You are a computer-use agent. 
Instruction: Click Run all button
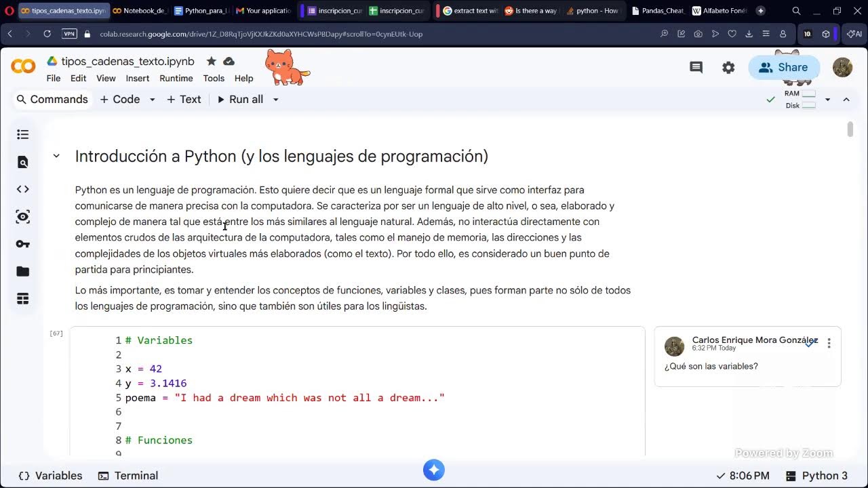pyautogui.click(x=240, y=100)
